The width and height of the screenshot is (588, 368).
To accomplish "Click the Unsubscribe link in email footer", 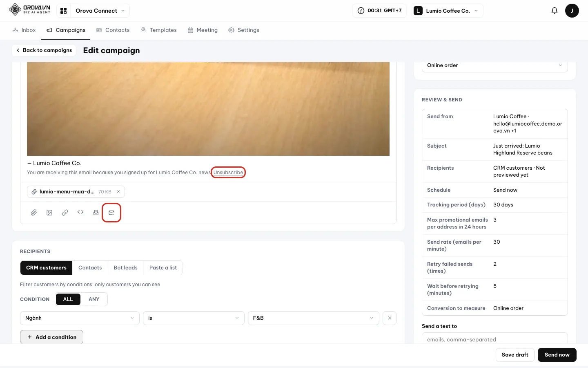I will [228, 173].
